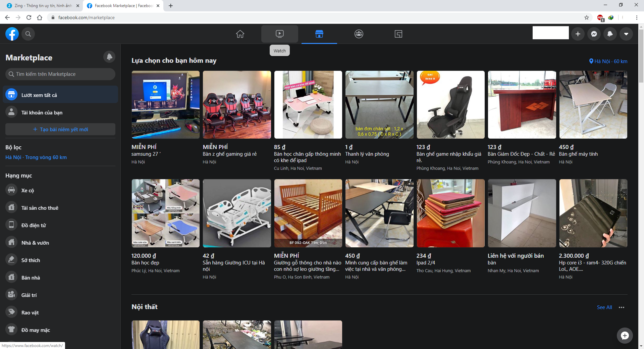Open Tài khoản của bạn
644x349 pixels.
(60, 112)
